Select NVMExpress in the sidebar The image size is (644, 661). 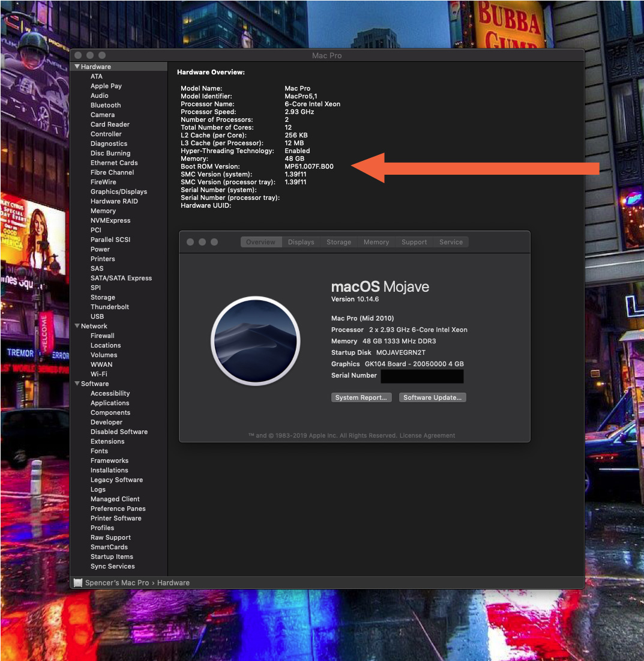pos(110,220)
